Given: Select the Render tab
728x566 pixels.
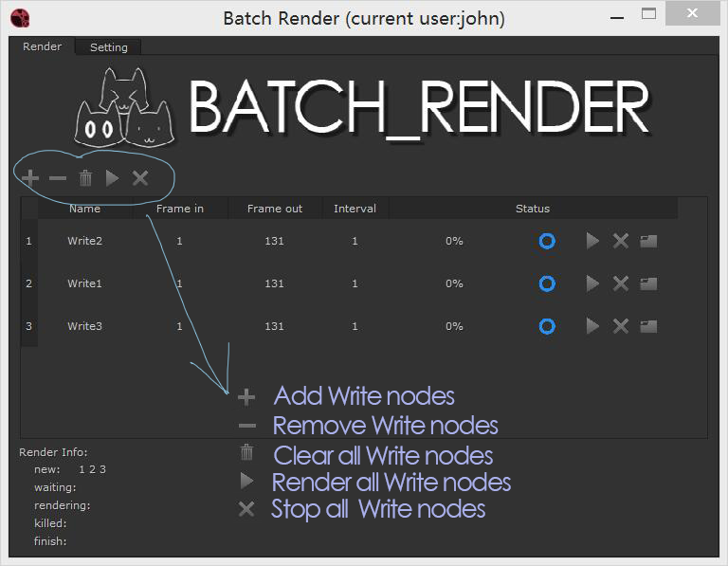Looking at the screenshot, I should (43, 46).
